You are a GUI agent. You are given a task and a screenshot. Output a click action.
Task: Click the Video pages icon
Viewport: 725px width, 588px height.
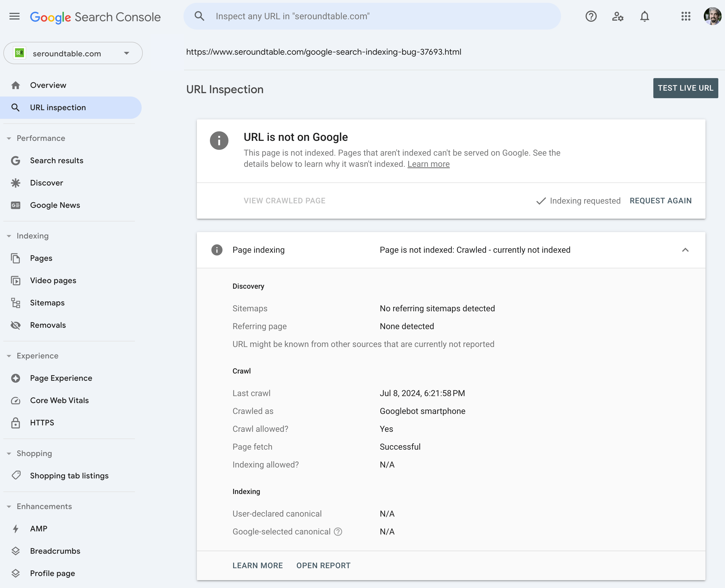point(16,280)
